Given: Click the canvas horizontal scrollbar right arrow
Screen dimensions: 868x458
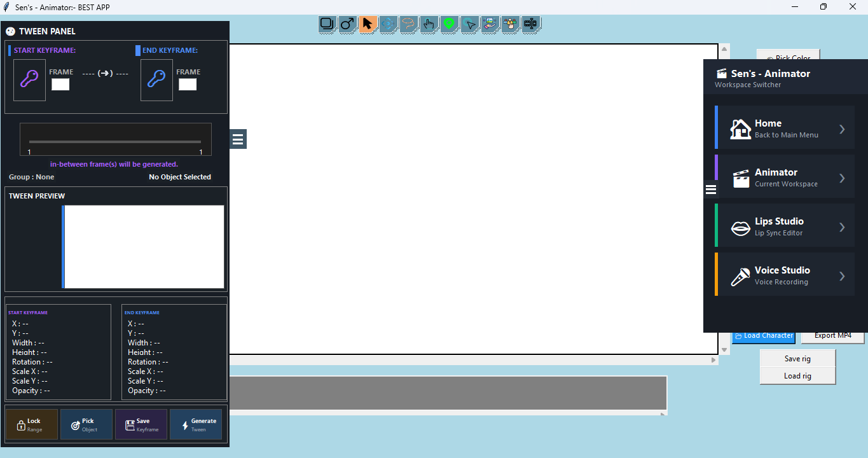Looking at the screenshot, I should click(x=713, y=360).
